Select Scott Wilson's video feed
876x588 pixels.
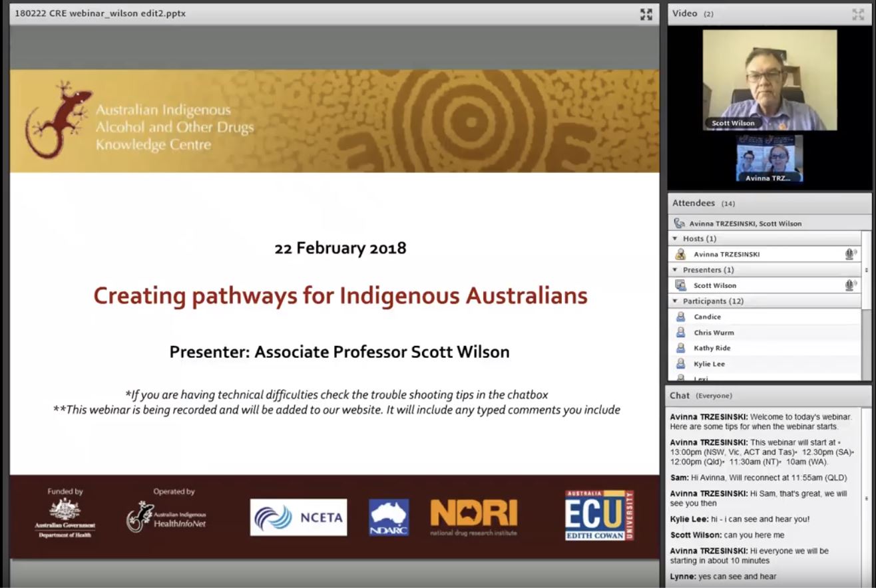(769, 80)
